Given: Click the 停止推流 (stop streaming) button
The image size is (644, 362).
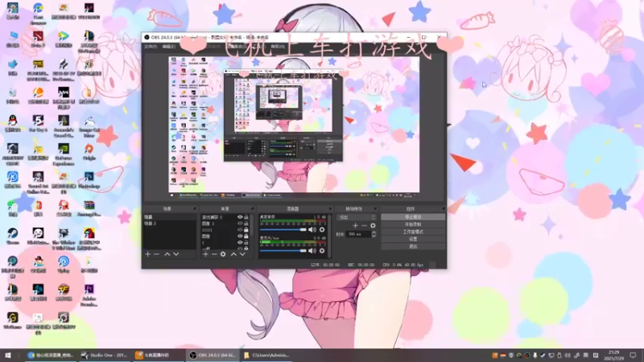Looking at the screenshot, I should point(413,217).
